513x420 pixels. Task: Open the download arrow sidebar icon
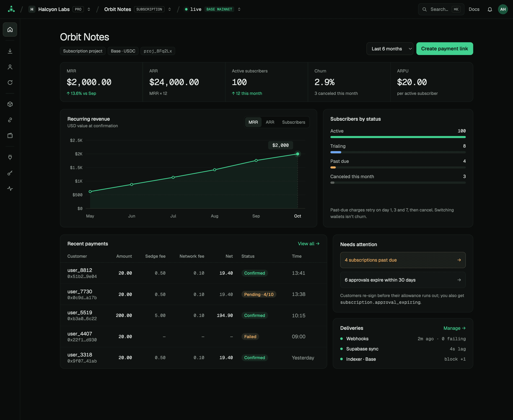(x=10, y=51)
